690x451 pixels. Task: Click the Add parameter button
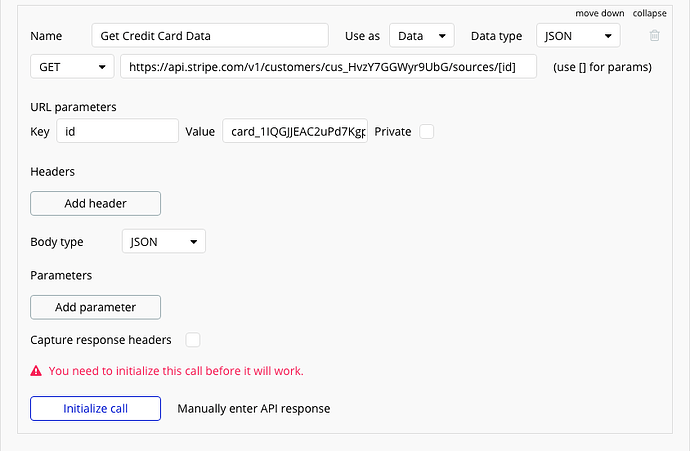[95, 307]
